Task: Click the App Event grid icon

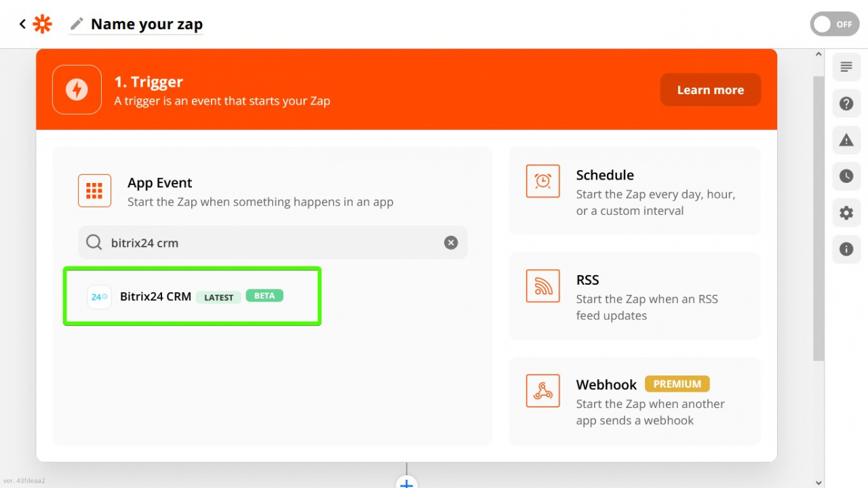Action: click(x=94, y=190)
